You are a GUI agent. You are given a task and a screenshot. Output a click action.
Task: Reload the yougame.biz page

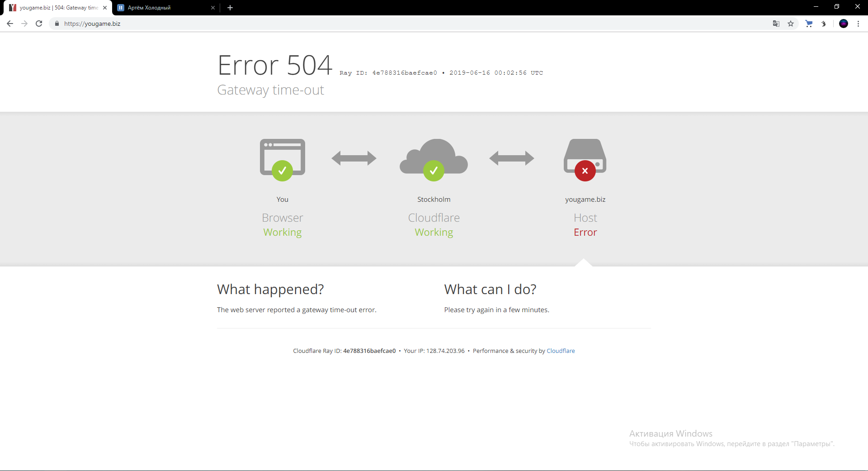point(39,24)
